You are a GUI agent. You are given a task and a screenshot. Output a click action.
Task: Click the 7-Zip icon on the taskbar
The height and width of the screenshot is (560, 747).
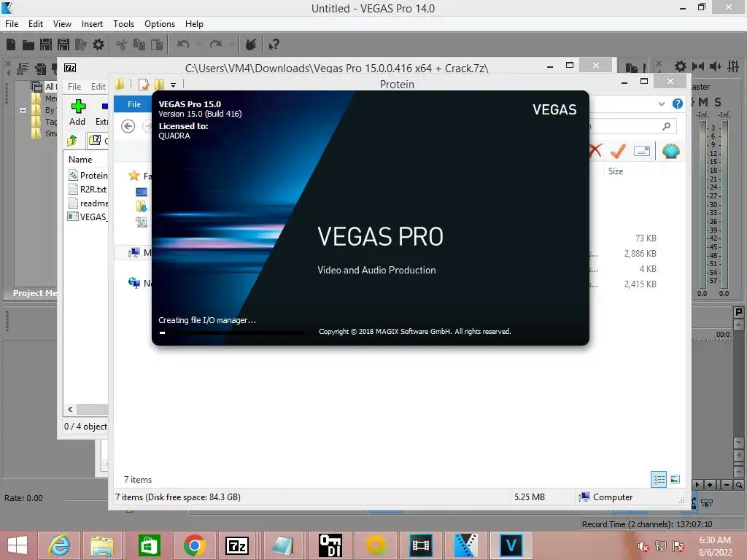[237, 545]
